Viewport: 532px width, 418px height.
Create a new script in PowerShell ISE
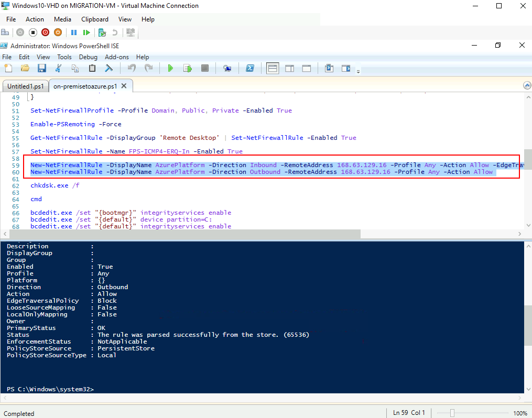pos(8,68)
